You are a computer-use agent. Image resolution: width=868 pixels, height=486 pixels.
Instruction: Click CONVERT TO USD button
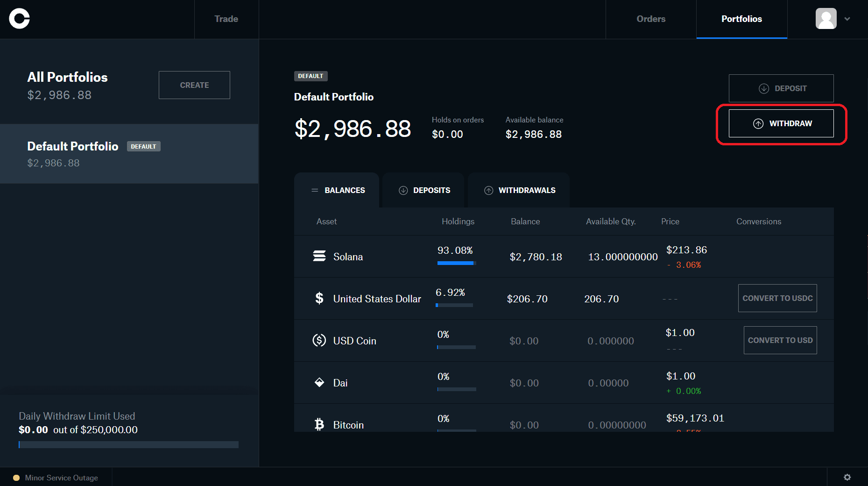pyautogui.click(x=780, y=340)
